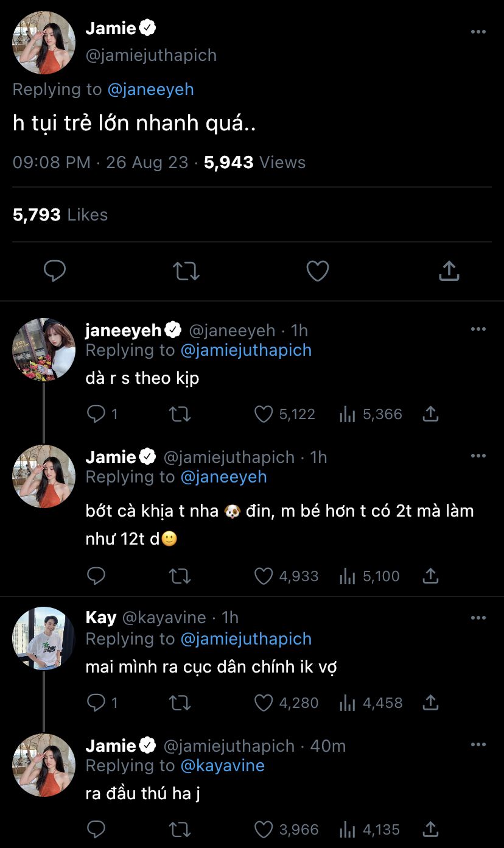Screen dimensions: 504x848
Task: Share the main tweet via share icon
Action: (449, 271)
